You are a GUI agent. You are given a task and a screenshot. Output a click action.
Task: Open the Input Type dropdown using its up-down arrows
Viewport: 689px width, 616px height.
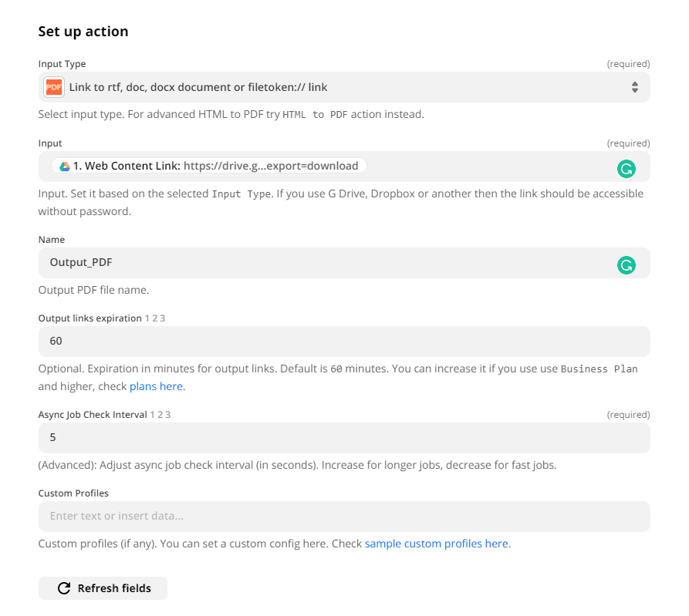click(634, 87)
